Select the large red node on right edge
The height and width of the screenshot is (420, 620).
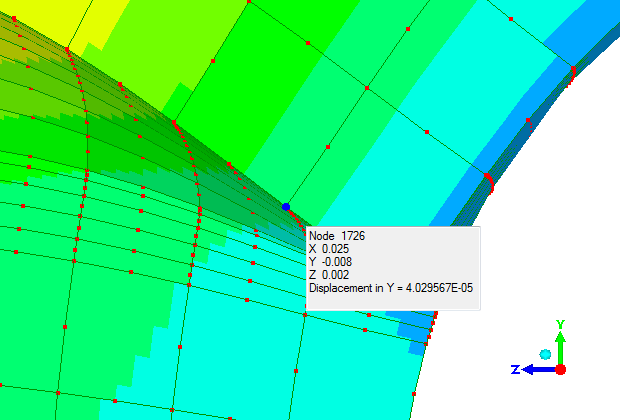pyautogui.click(x=489, y=178)
